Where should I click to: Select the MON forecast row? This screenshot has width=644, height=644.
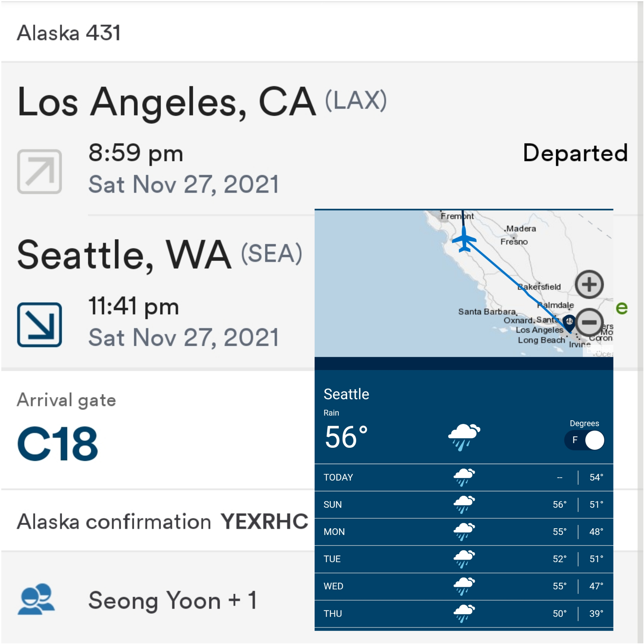[464, 532]
